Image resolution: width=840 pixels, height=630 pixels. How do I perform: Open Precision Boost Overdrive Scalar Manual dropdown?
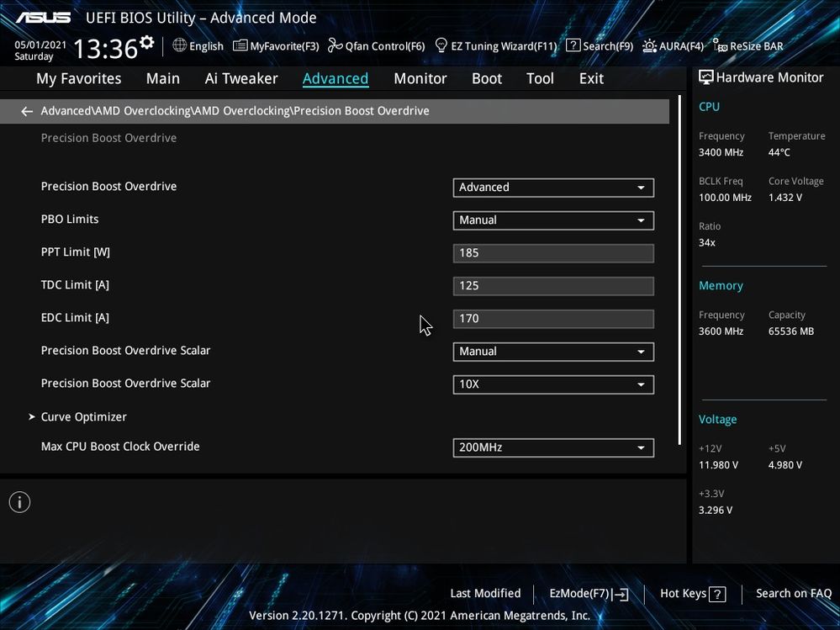(x=553, y=352)
